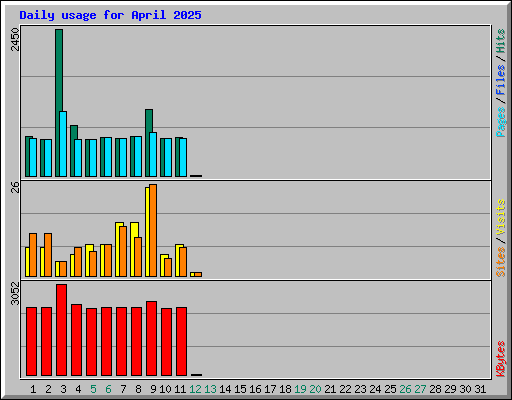
Task: Click the cyan pages bar for day 3
Action: [63, 144]
